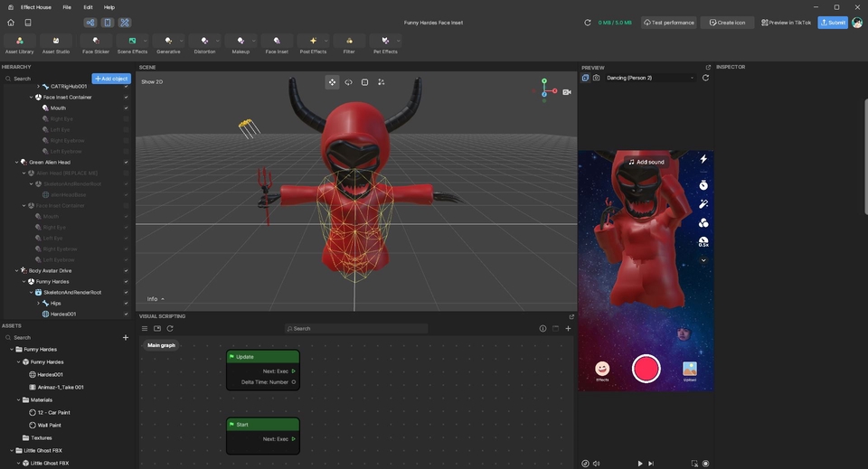The width and height of the screenshot is (868, 469).
Task: Click the Generative effects icon
Action: [168, 41]
